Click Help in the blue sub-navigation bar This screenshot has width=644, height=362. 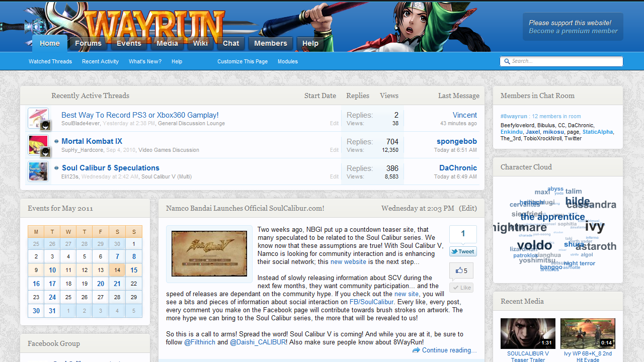pyautogui.click(x=177, y=61)
